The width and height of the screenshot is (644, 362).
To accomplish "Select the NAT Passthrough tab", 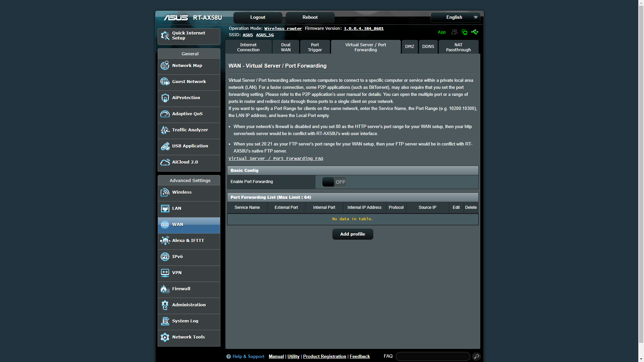I will tap(458, 47).
